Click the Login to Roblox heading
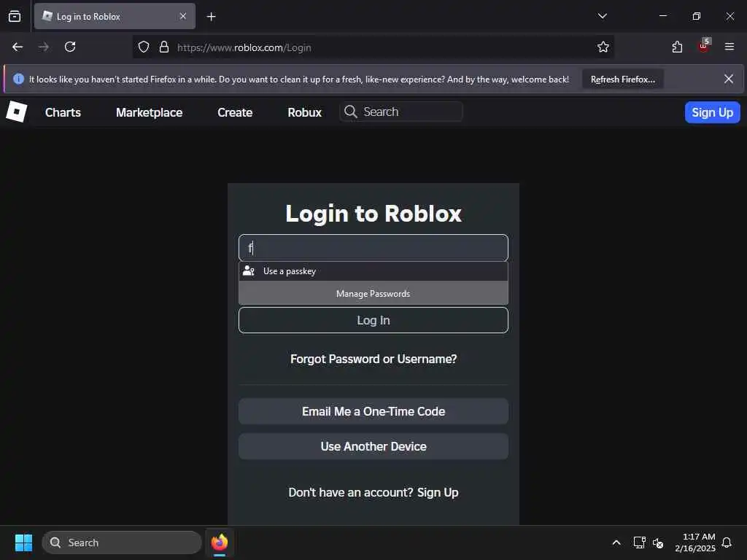Image resolution: width=747 pixels, height=560 pixels. (373, 214)
